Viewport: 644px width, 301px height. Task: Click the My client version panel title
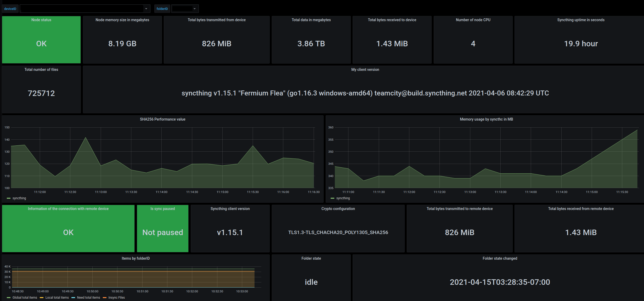(x=365, y=70)
